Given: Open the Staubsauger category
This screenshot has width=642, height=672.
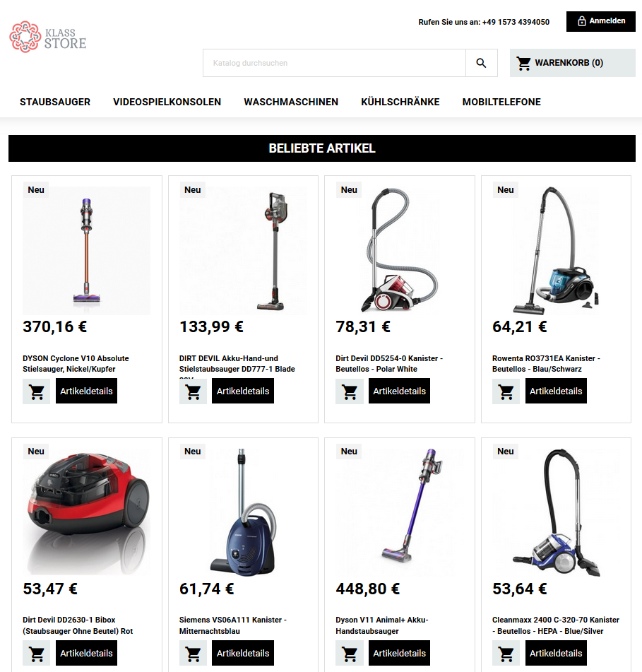Looking at the screenshot, I should coord(55,102).
